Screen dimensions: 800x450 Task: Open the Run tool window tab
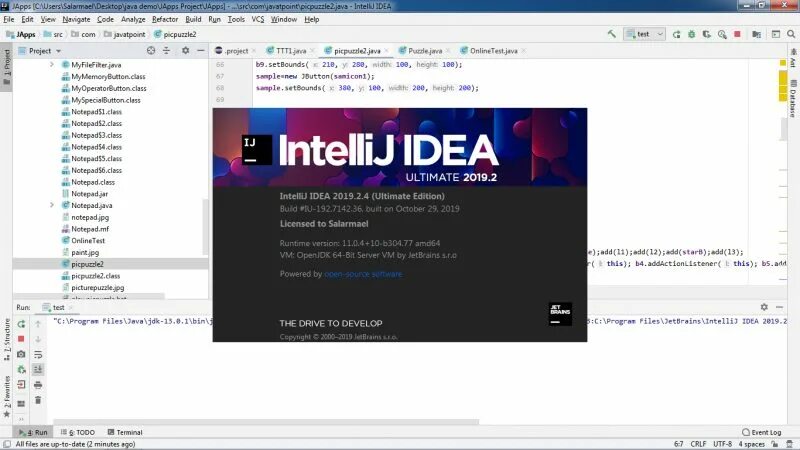tap(33, 432)
